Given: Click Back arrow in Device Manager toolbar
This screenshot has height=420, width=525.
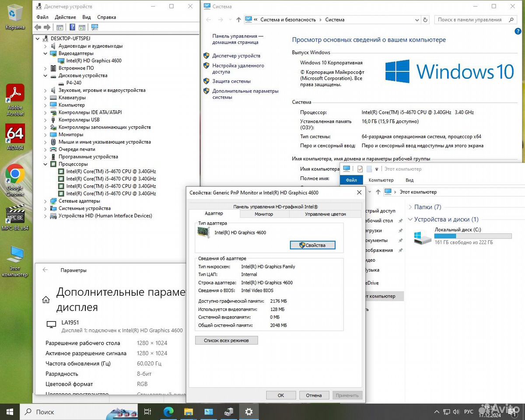Looking at the screenshot, I should click(38, 27).
